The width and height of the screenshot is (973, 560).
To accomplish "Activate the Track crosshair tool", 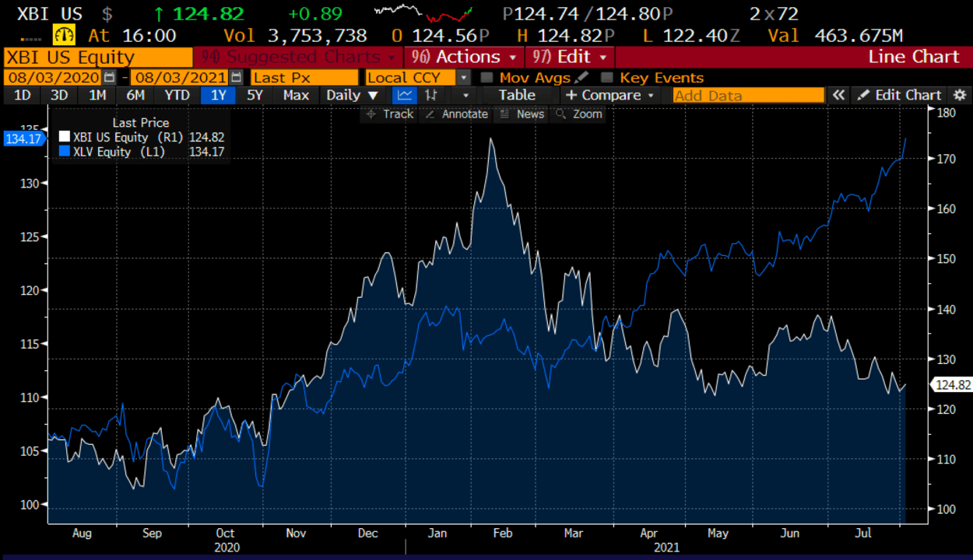I will tap(391, 114).
